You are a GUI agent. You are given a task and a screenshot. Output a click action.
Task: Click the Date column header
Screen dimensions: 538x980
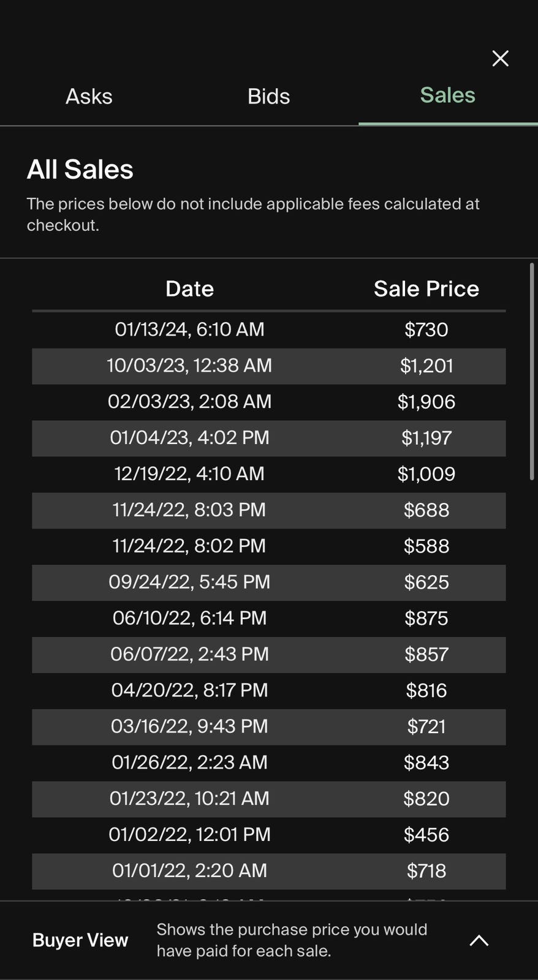click(x=189, y=288)
